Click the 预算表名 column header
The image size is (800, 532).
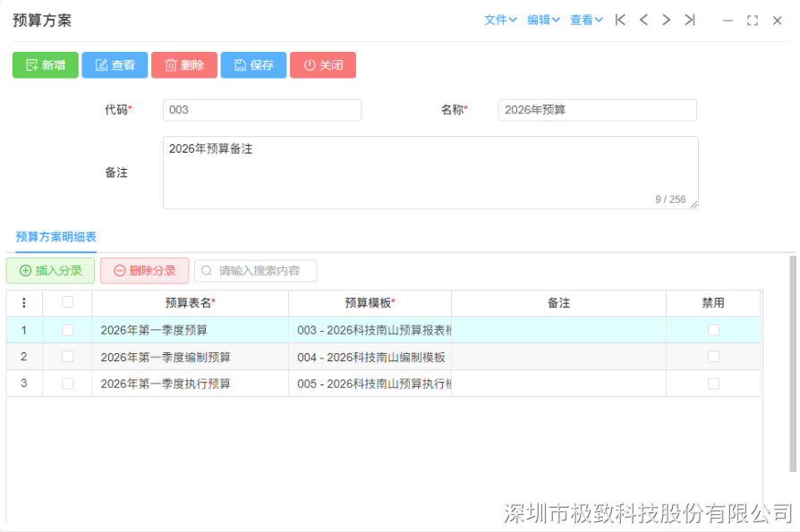coord(191,303)
